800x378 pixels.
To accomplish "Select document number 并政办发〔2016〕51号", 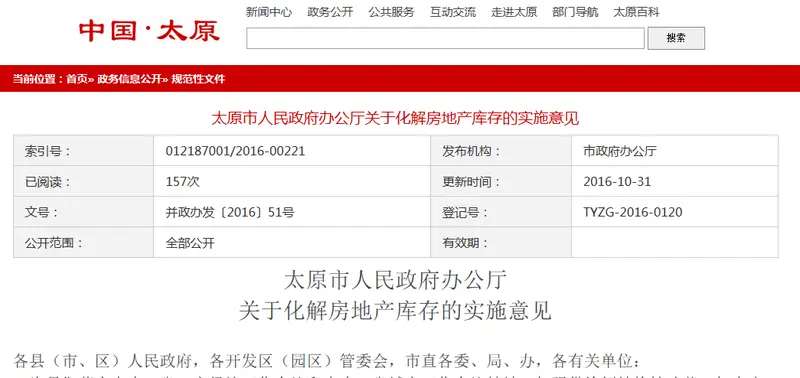I will 230,212.
